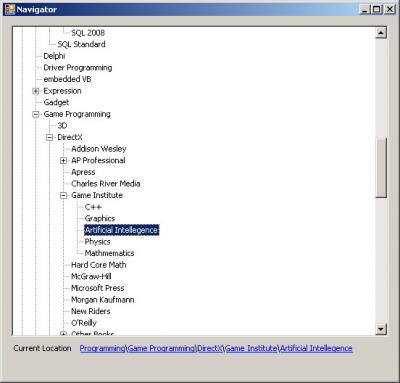400x383 pixels.
Task: Select the SQL Standard item
Action: [x=81, y=44]
